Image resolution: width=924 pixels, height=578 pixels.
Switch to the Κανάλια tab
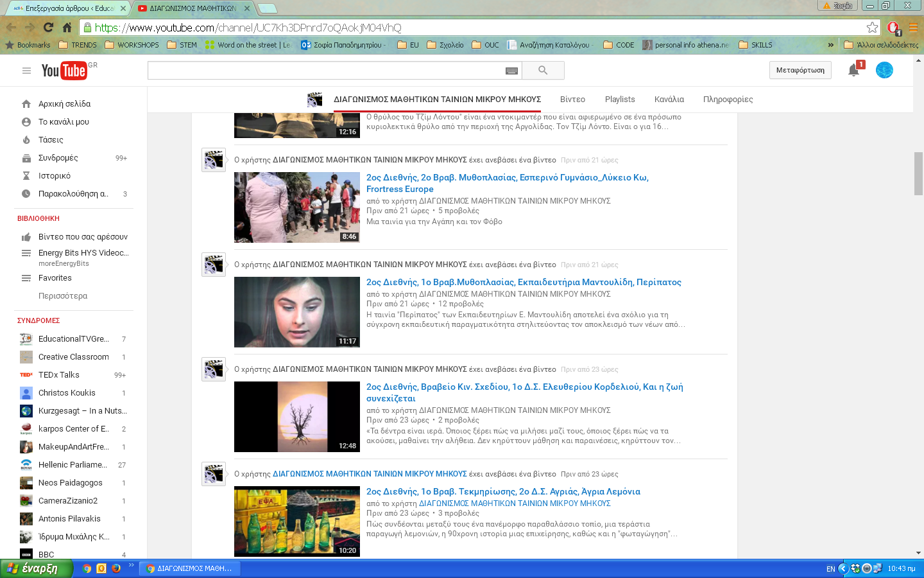tap(669, 100)
